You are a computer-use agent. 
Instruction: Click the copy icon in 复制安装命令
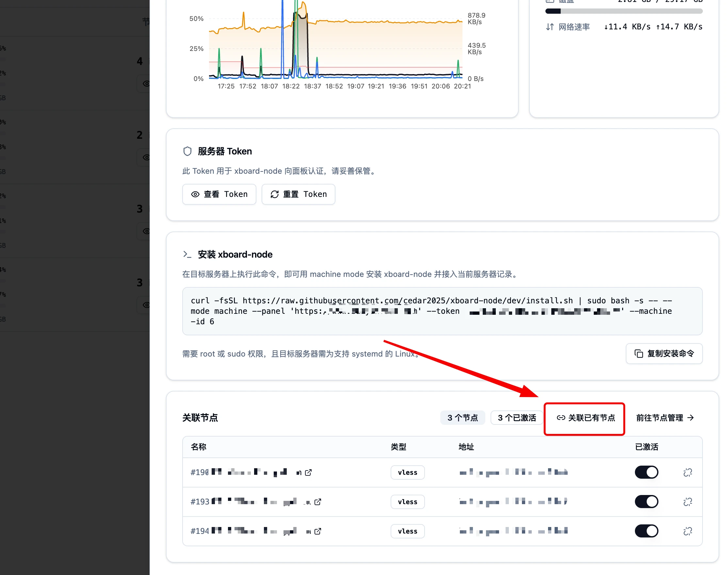click(x=639, y=354)
